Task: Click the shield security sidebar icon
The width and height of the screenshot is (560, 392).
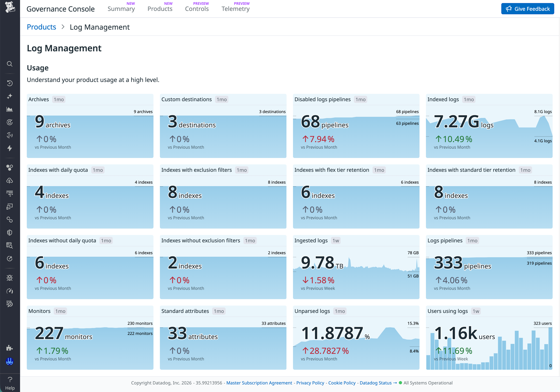Action: [10, 232]
